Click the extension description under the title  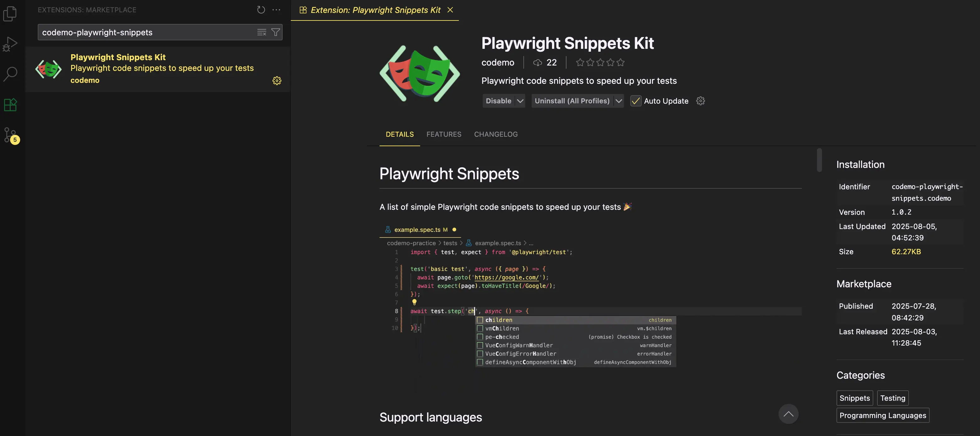tap(579, 81)
